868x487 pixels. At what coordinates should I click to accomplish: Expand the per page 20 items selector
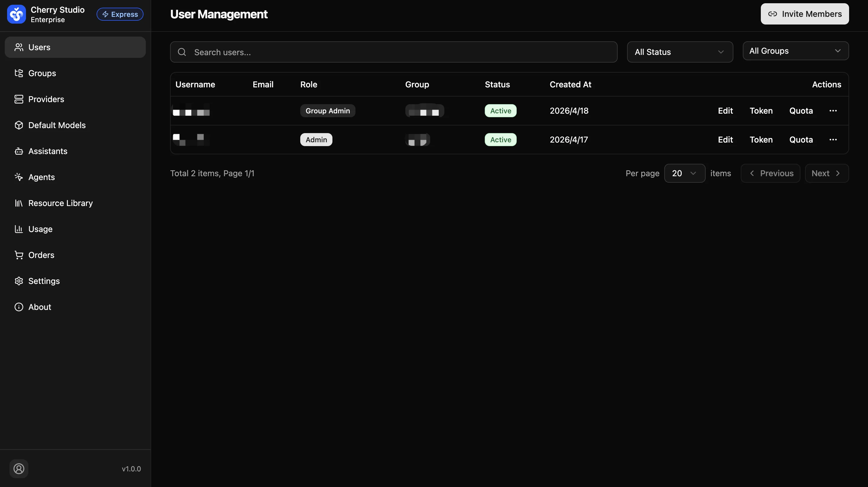pyautogui.click(x=685, y=173)
